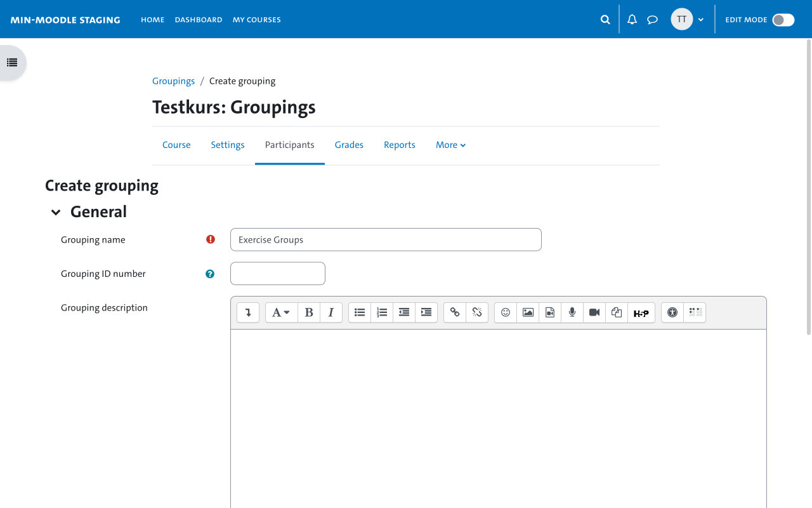Image resolution: width=812 pixels, height=508 pixels.
Task: Apply bold formatting in editor
Action: click(309, 312)
